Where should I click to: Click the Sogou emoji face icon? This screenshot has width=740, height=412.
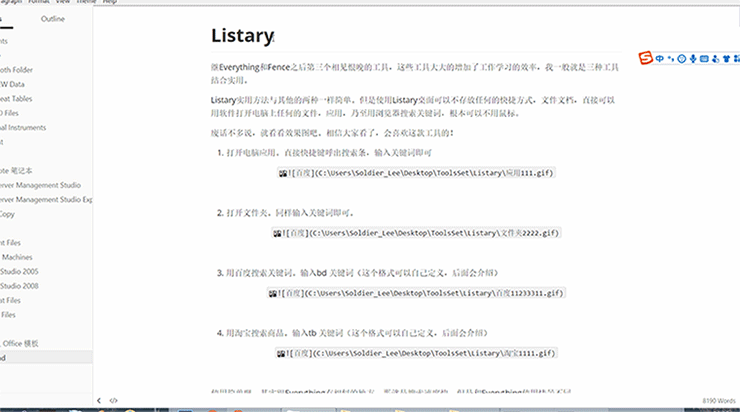click(x=682, y=58)
